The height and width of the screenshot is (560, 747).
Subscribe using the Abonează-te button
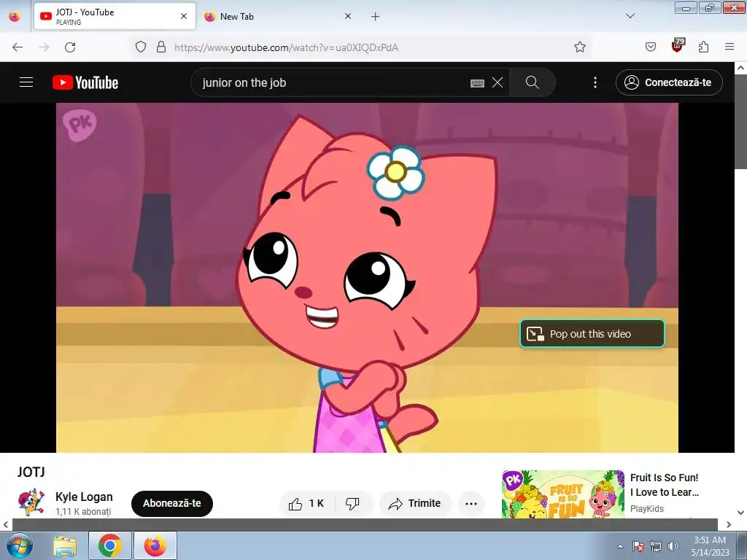pyautogui.click(x=172, y=503)
